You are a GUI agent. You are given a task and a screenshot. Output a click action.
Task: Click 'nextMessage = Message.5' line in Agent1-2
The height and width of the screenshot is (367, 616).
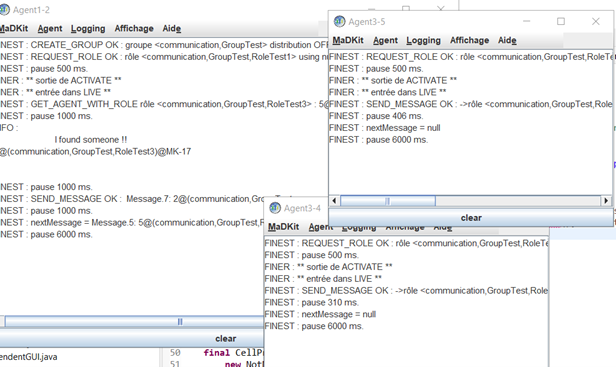pyautogui.click(x=132, y=222)
